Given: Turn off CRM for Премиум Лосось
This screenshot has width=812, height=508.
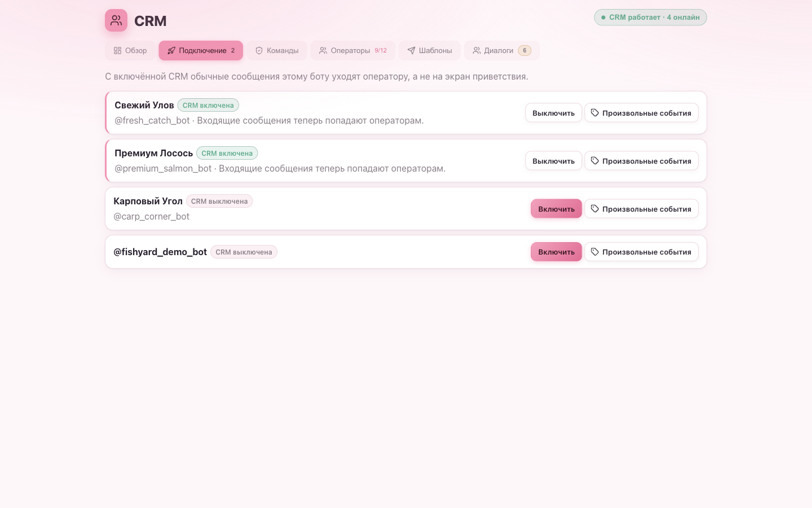Looking at the screenshot, I should pyautogui.click(x=554, y=161).
